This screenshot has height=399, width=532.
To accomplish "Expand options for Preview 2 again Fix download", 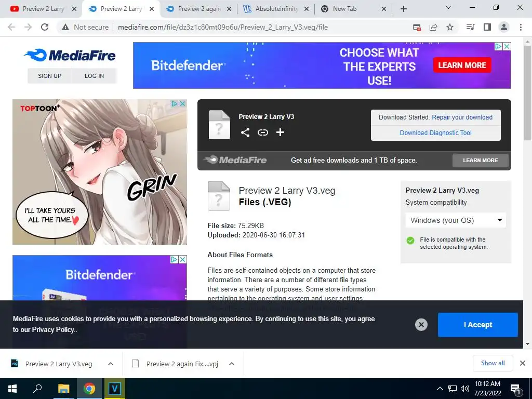I will (232, 364).
